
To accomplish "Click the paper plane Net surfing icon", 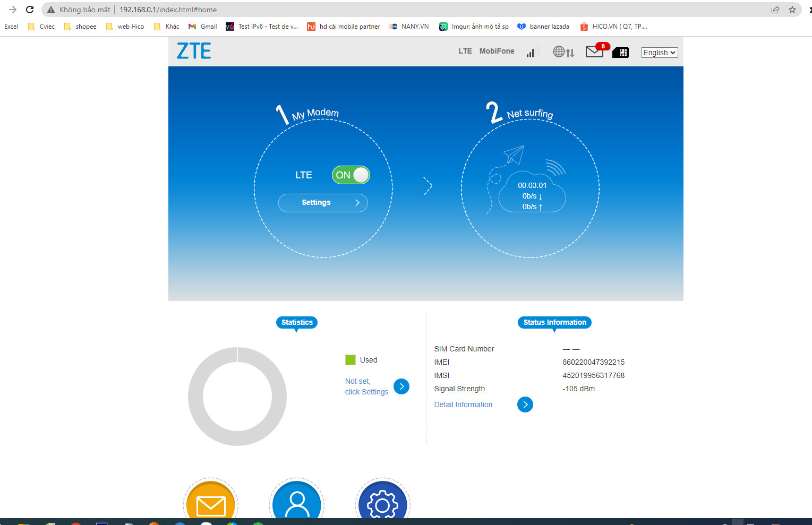I will (x=514, y=154).
